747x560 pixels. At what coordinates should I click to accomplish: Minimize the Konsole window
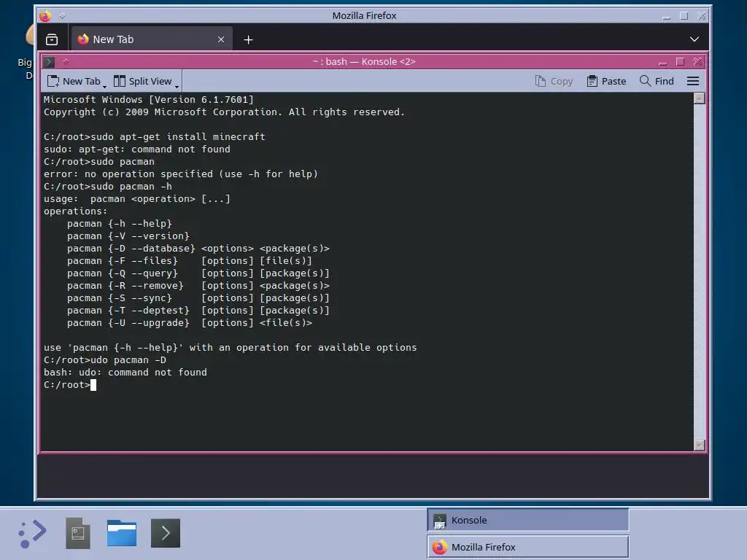click(662, 62)
